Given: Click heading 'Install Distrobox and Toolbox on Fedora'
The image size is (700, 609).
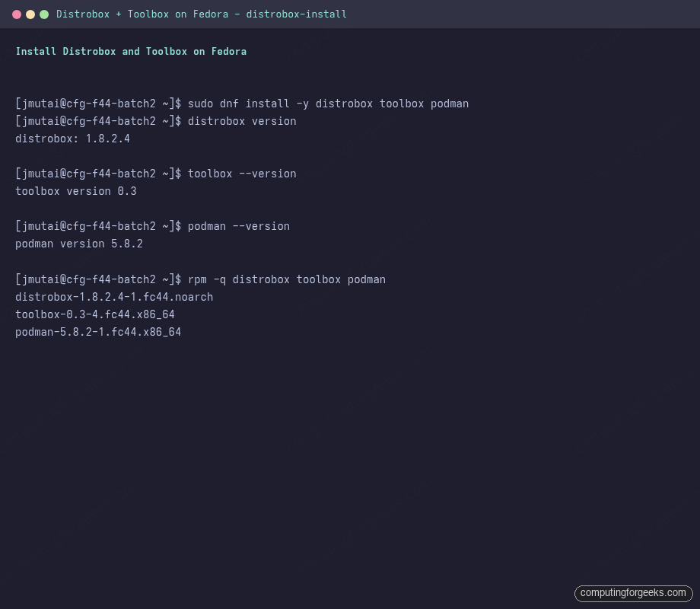Looking at the screenshot, I should [131, 51].
